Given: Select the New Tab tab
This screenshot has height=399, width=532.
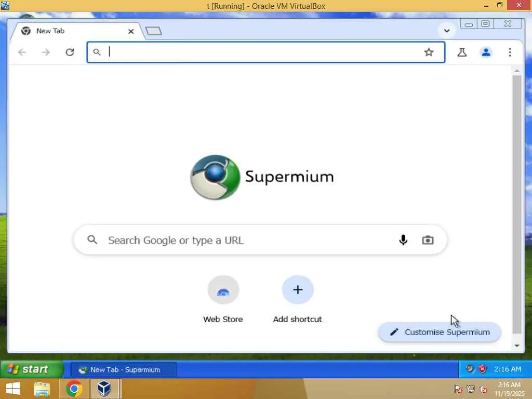Looking at the screenshot, I should pyautogui.click(x=76, y=31).
